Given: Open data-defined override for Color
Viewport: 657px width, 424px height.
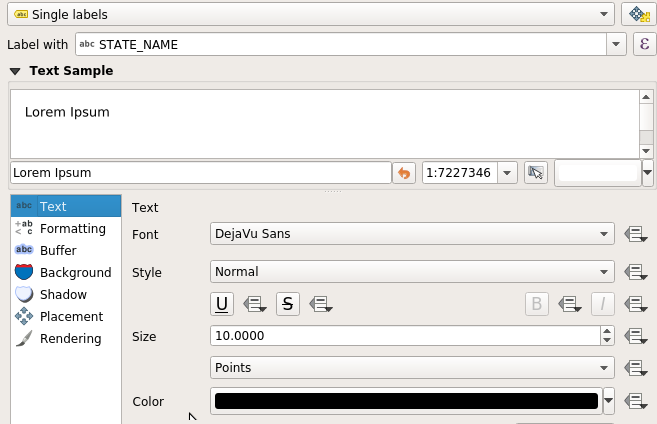Looking at the screenshot, I should tap(635, 401).
